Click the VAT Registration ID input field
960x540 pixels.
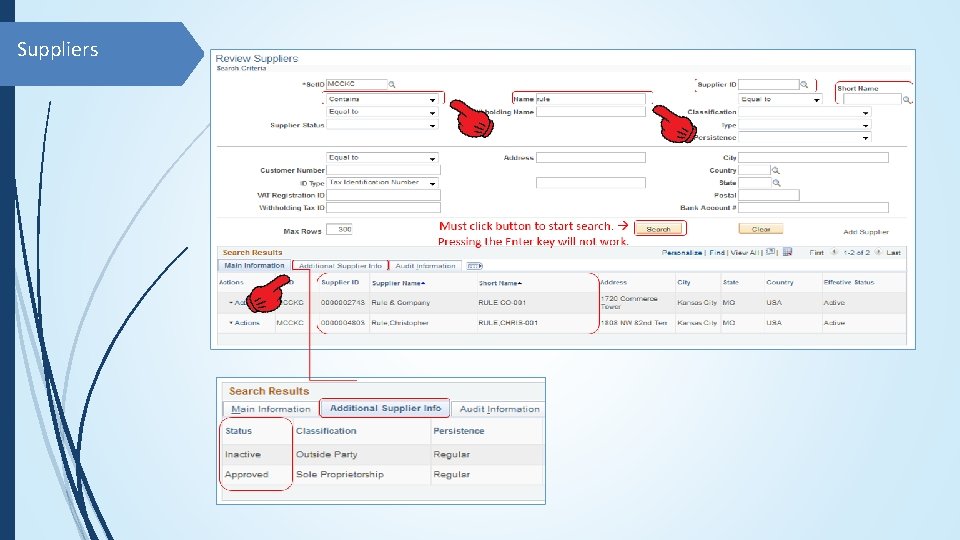pyautogui.click(x=383, y=195)
